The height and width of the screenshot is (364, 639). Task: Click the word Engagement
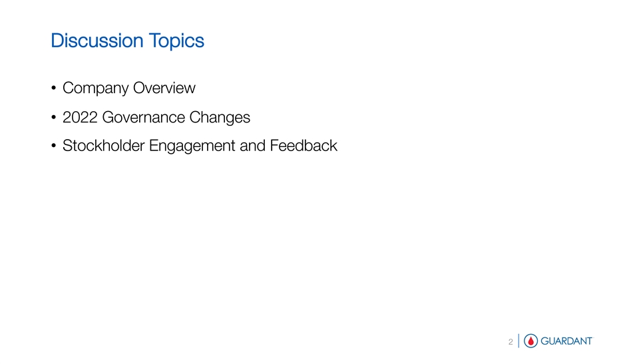tap(192, 146)
